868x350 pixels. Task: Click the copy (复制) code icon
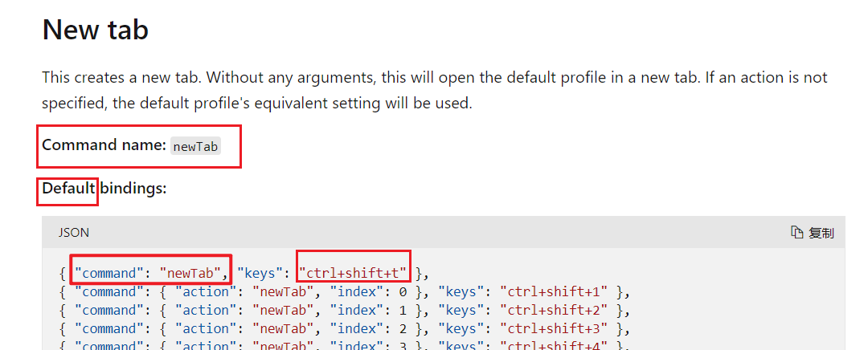pyautogui.click(x=796, y=233)
